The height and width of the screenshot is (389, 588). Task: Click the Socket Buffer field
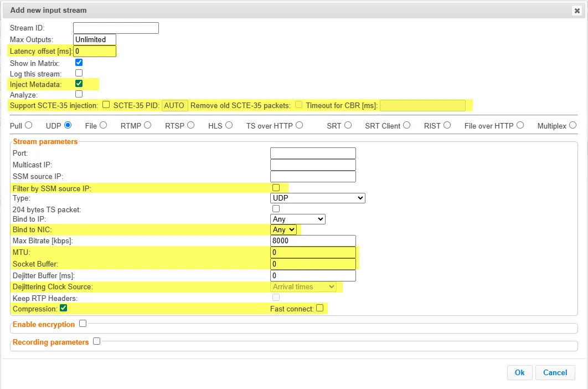coord(313,264)
